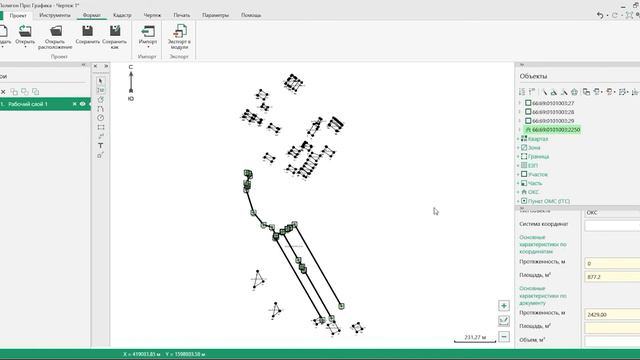Open the Проект ribbon tab

coord(18,15)
